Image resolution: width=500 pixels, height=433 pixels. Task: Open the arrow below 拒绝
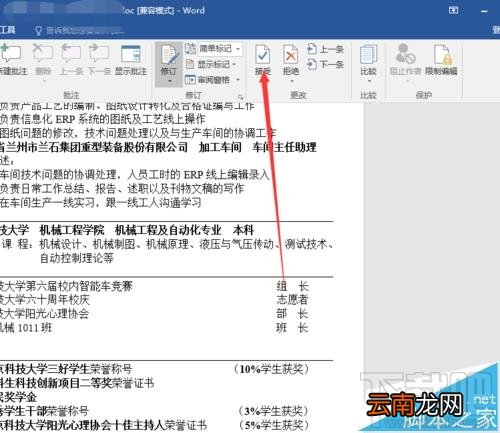[x=291, y=81]
